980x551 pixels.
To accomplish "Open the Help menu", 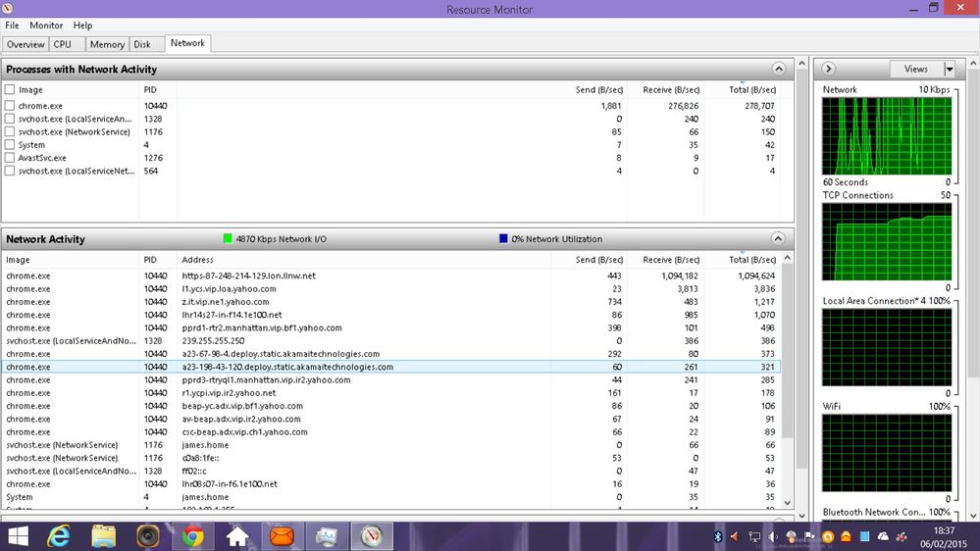I will tap(82, 25).
